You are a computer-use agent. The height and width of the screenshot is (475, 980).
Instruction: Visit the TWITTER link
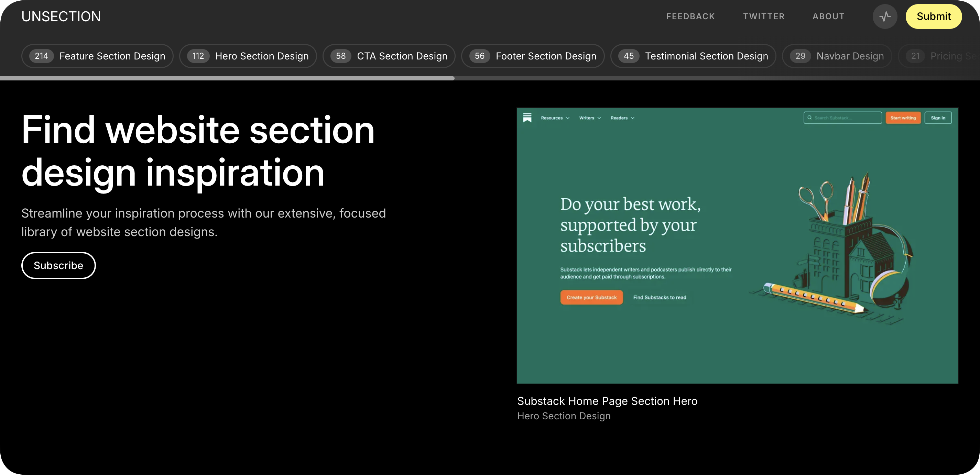coord(763,16)
